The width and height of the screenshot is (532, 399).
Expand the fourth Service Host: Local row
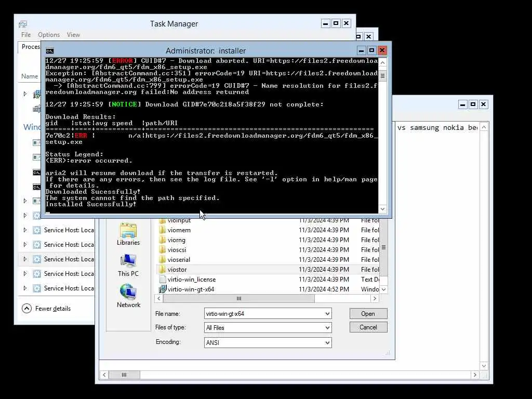coord(25,274)
